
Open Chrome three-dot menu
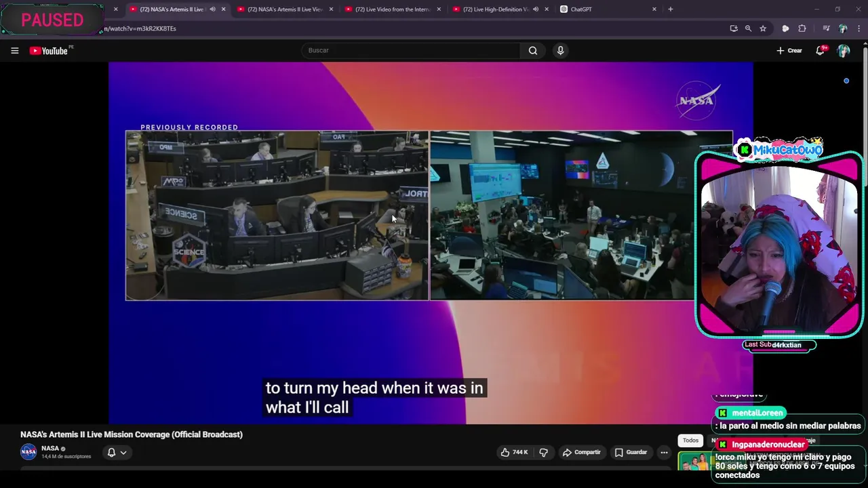859,28
